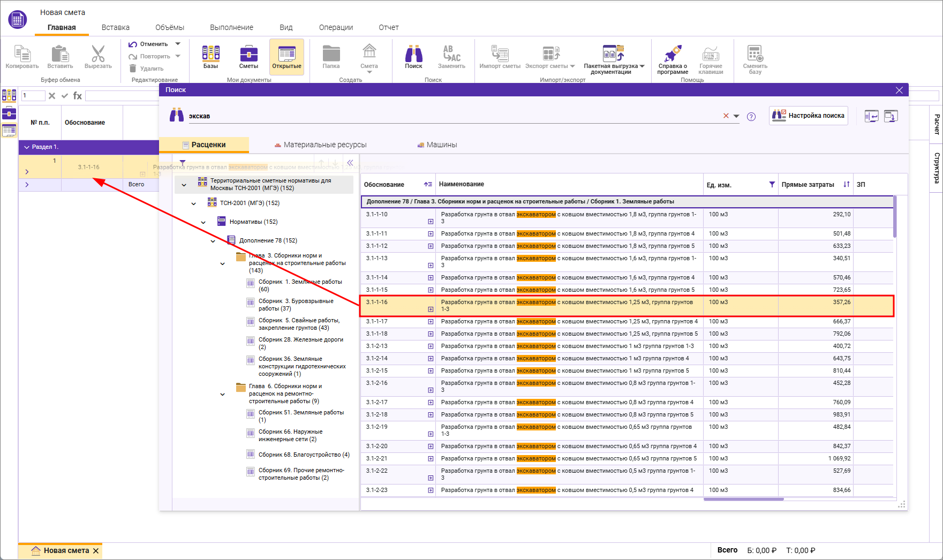Click the horizontal scrollbar of results
943x560 pixels.
click(743, 499)
